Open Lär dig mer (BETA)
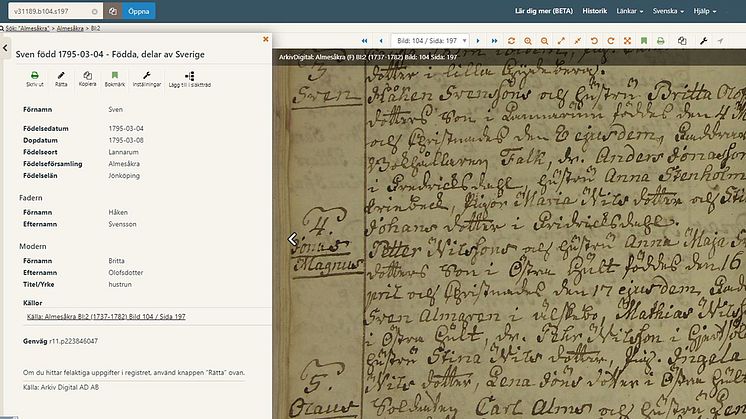This screenshot has height=419, width=746. pyautogui.click(x=544, y=11)
